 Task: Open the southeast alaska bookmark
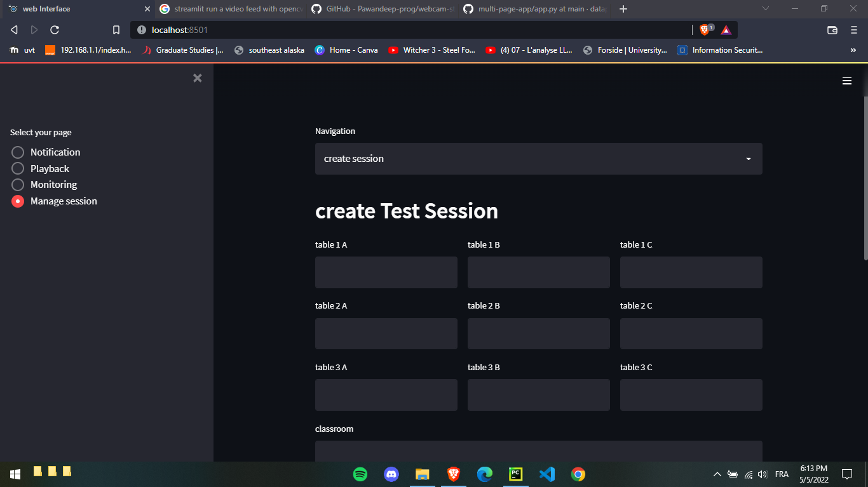point(269,50)
